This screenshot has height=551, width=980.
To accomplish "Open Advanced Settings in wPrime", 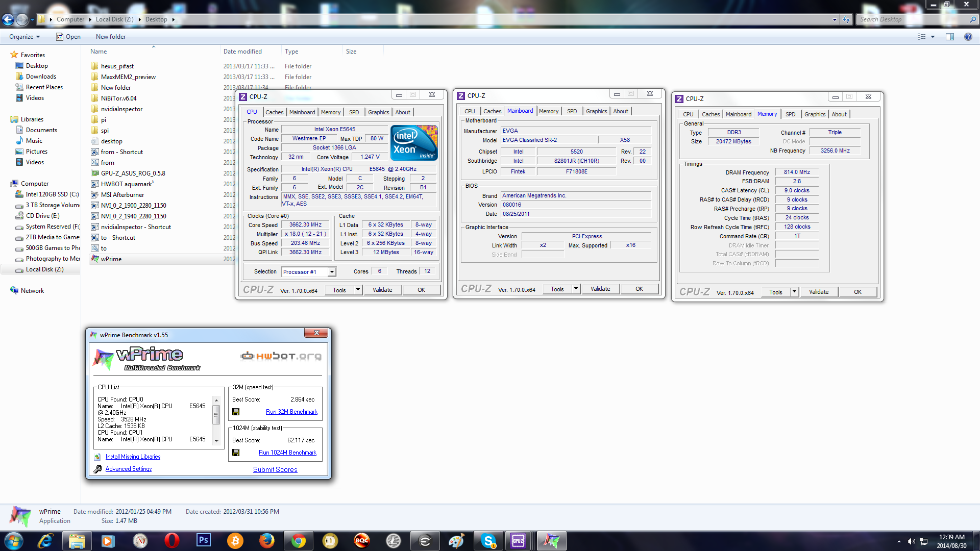I will click(x=129, y=469).
